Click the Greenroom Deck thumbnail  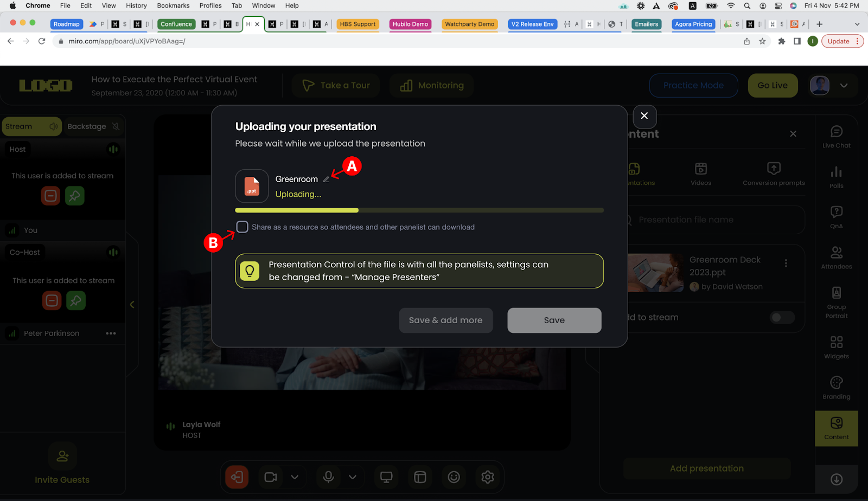click(x=656, y=273)
